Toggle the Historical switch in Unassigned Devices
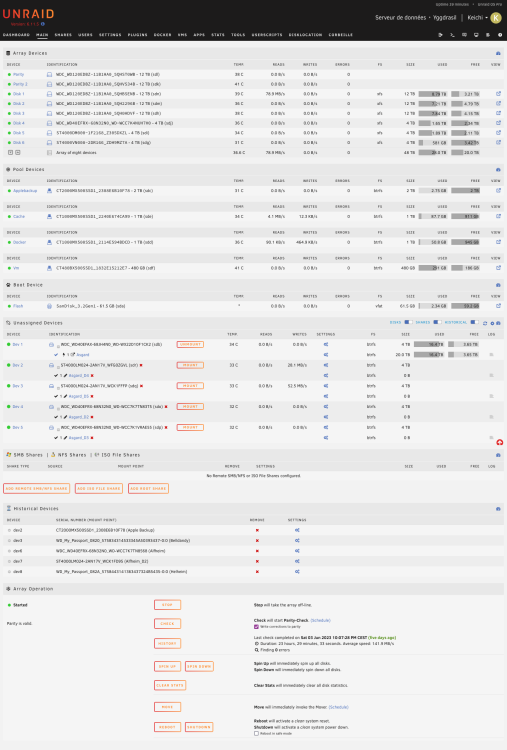 pos(474,322)
